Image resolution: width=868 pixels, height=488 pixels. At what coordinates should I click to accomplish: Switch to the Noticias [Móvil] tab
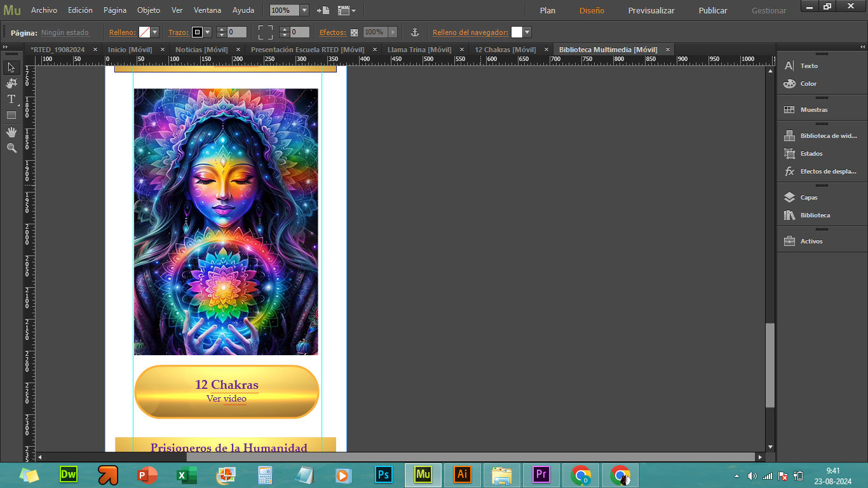click(x=201, y=50)
